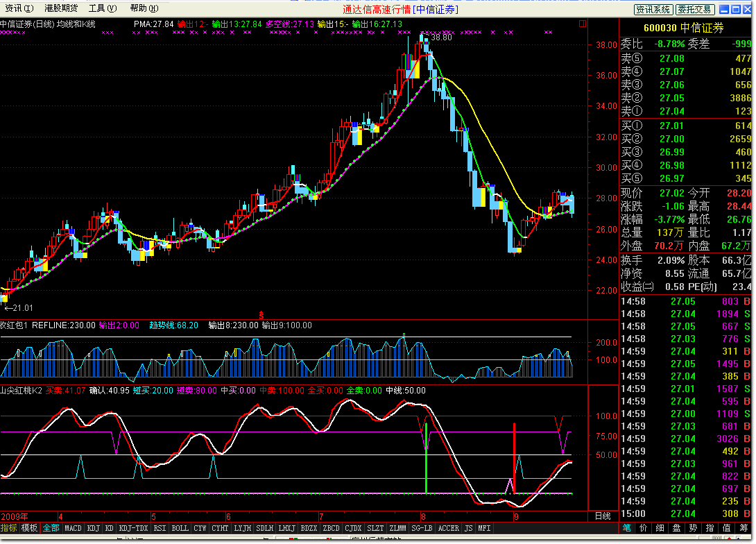
Task: Click the 中信证券(日线) 均线和K线 chart title
Action: coord(48,24)
